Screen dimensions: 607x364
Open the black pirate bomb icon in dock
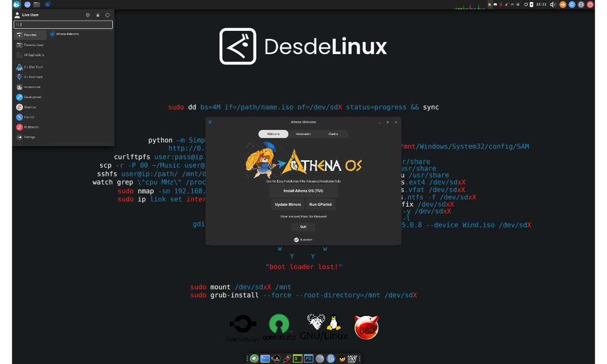(276, 358)
